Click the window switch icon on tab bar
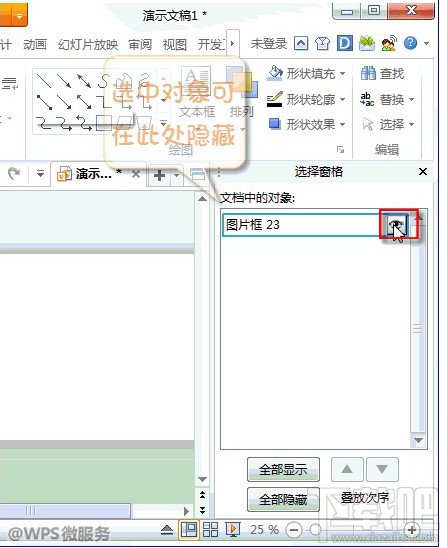This screenshot has height=548, width=447. [x=197, y=174]
